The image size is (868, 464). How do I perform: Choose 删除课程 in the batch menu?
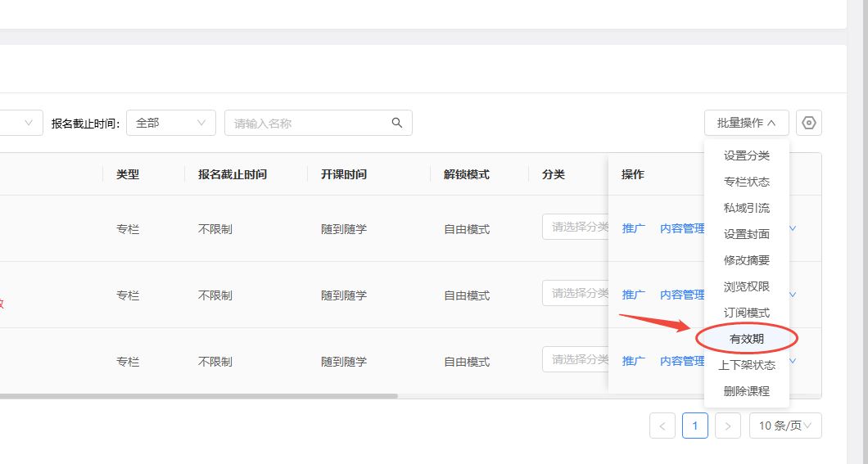pyautogui.click(x=746, y=391)
